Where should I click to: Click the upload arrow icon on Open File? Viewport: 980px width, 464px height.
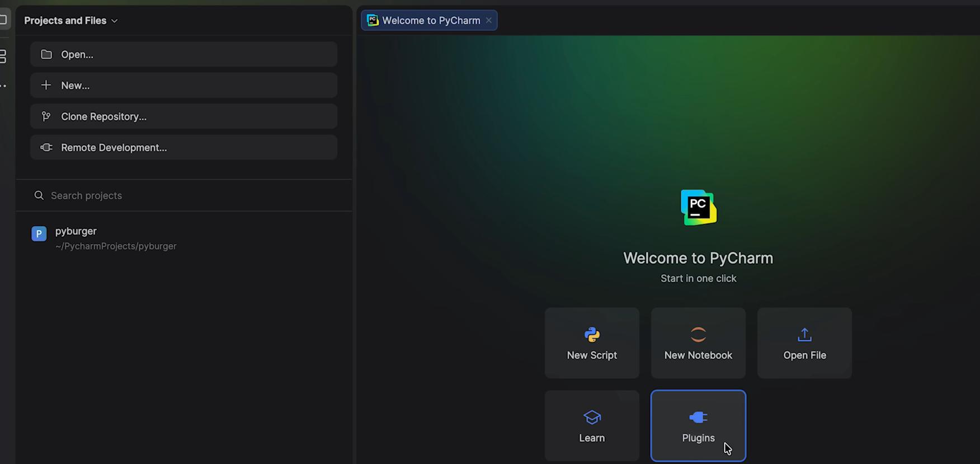804,335
